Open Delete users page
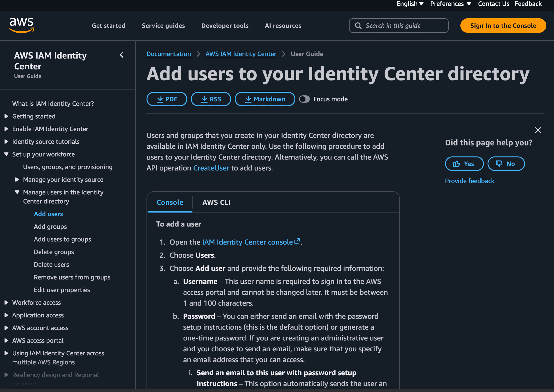 52,265
